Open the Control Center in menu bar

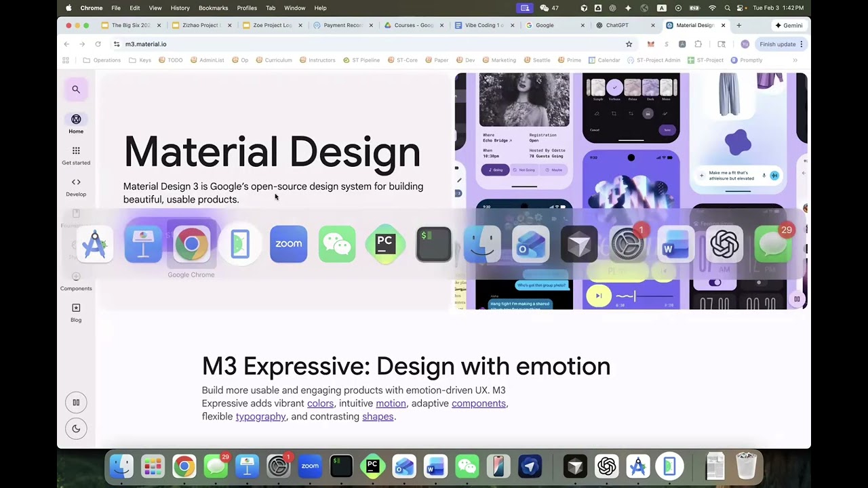click(741, 8)
